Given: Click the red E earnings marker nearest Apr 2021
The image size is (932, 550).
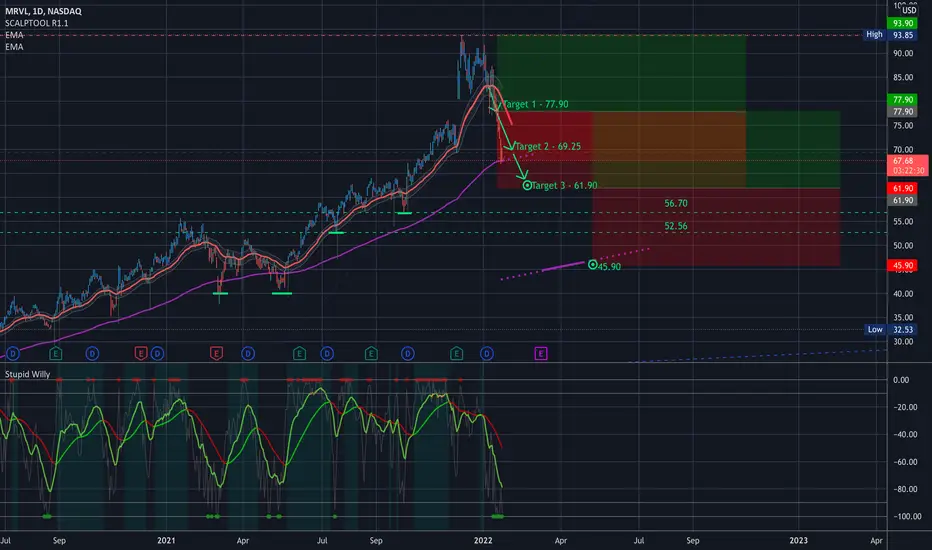Looking at the screenshot, I should (216, 354).
